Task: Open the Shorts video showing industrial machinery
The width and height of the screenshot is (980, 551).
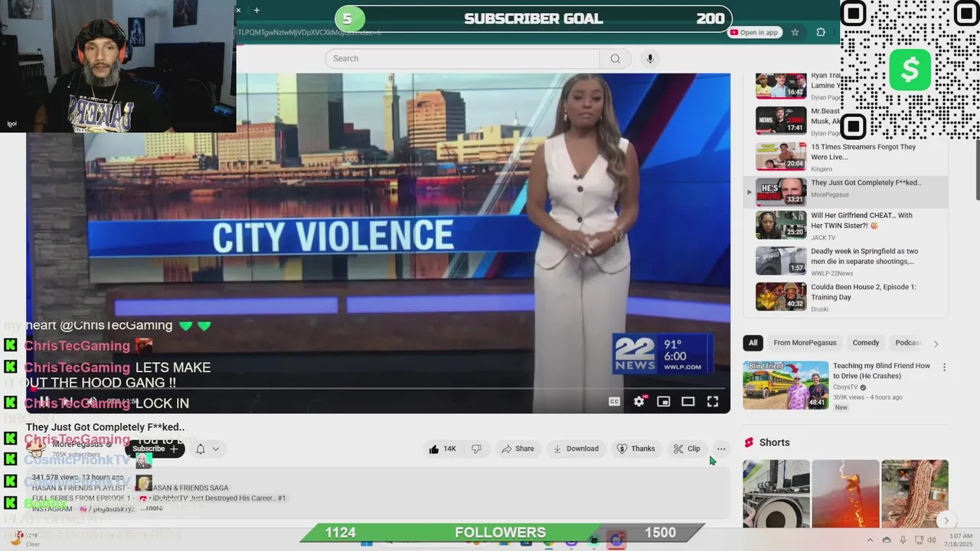Action: point(776,494)
